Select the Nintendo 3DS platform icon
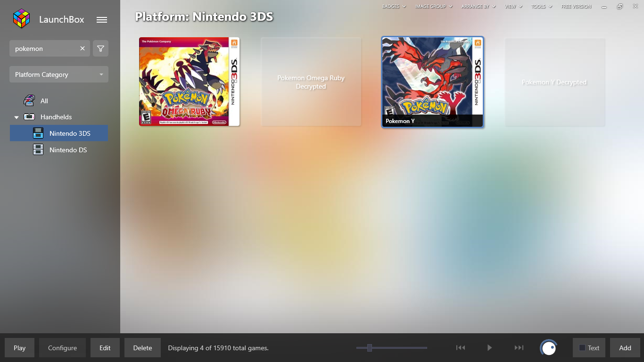The image size is (644, 362). pyautogui.click(x=38, y=133)
